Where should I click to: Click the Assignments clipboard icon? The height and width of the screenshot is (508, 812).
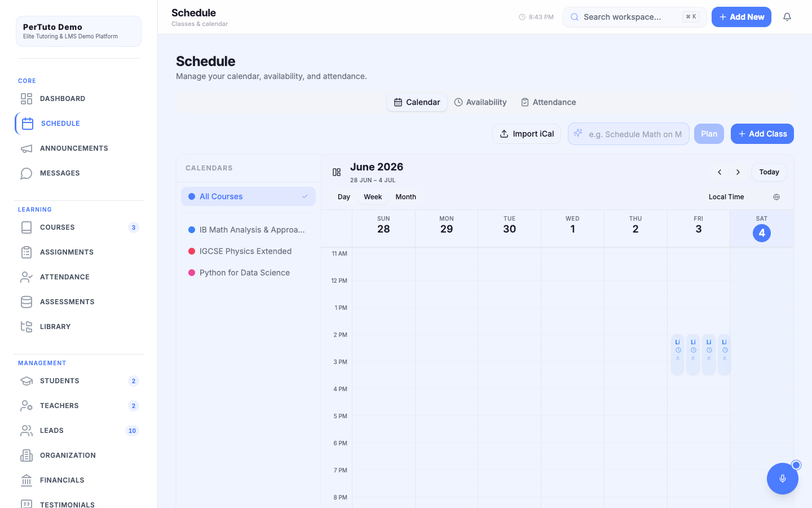[x=27, y=252]
